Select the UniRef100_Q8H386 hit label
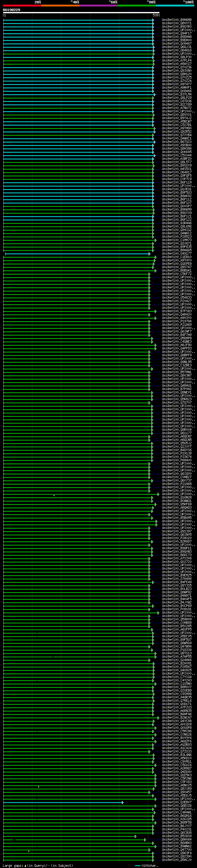The height and width of the screenshot is (868, 197). point(177,149)
